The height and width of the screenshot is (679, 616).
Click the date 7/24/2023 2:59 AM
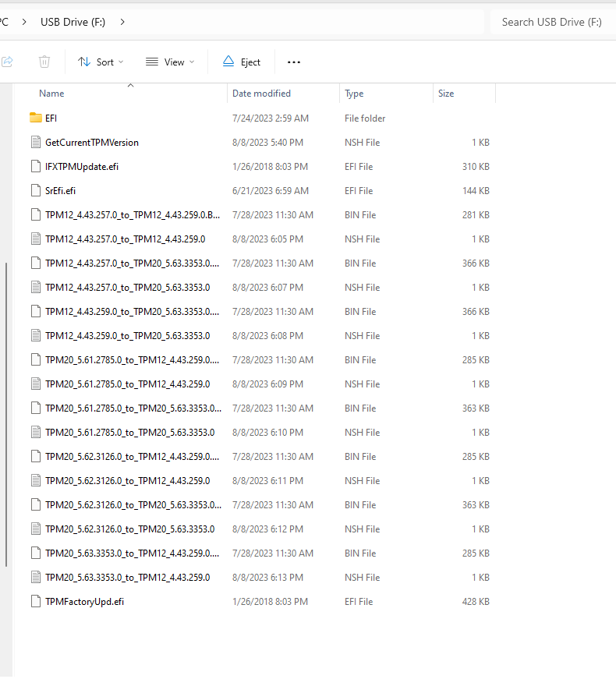pos(271,118)
